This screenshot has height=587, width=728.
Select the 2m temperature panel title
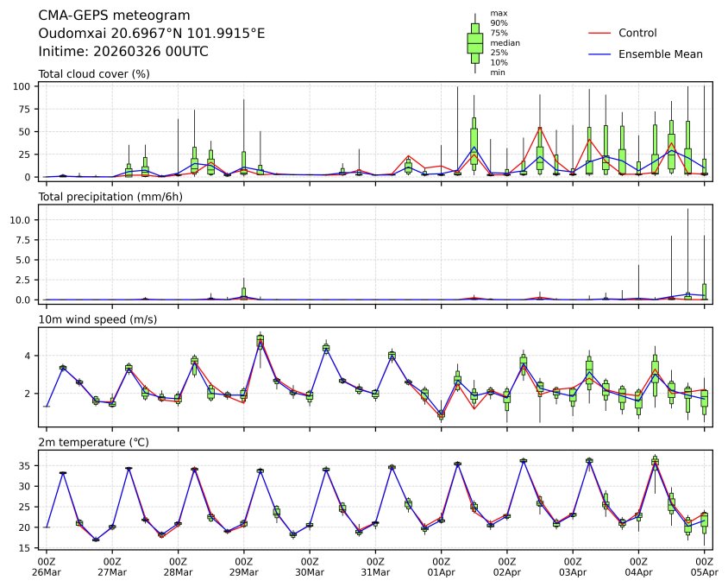93,442
